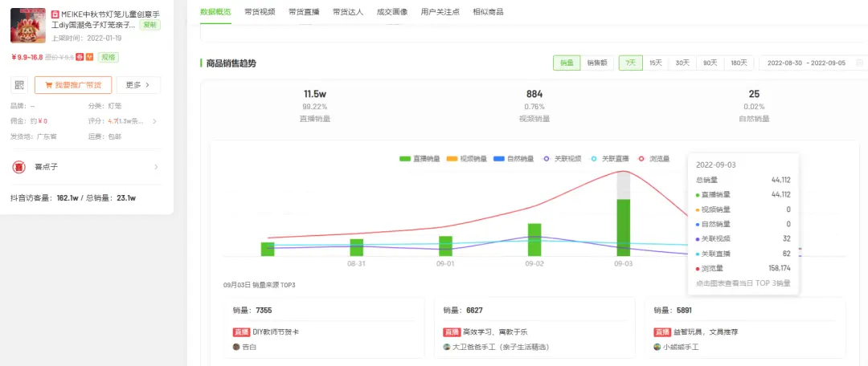Open 大卫爸爸手工 streamer avatar
Screen dimensions: 868x366
point(447,347)
